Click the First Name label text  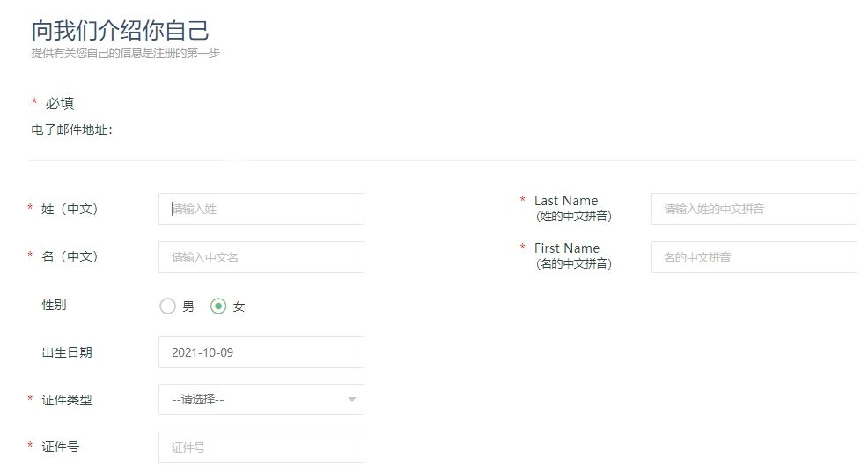(x=566, y=248)
